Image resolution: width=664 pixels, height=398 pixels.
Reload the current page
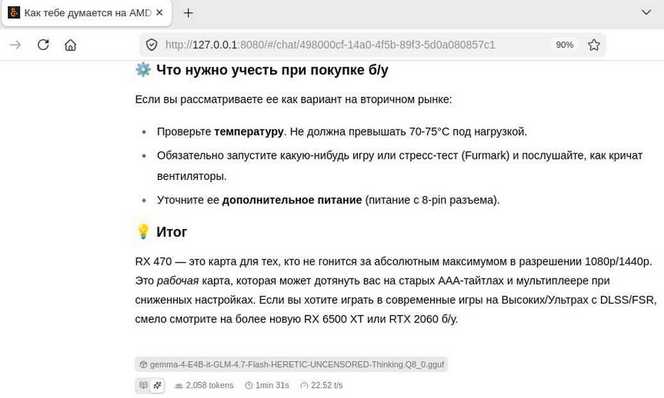tap(43, 44)
